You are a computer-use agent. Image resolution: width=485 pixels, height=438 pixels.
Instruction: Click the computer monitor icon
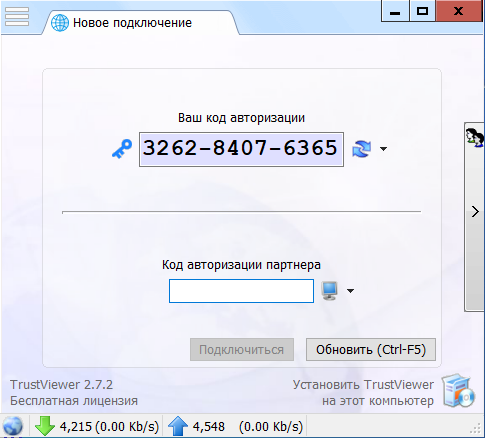point(330,291)
